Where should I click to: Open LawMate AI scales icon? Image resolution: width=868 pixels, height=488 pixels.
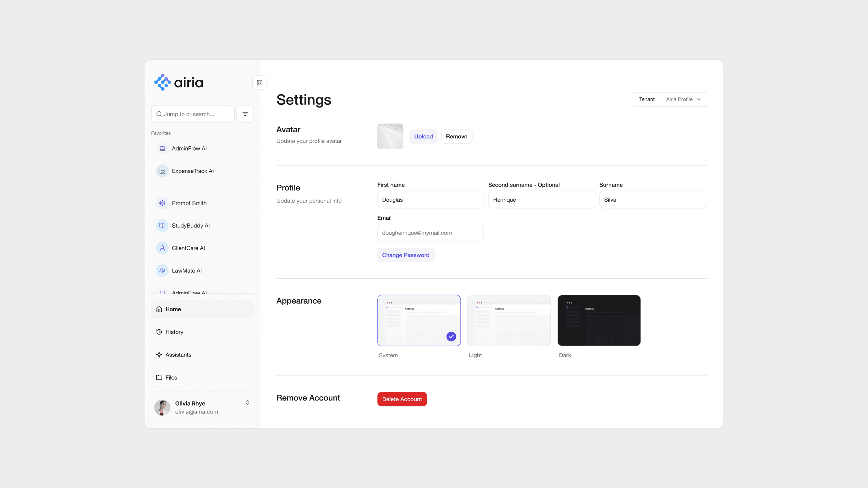pyautogui.click(x=162, y=270)
